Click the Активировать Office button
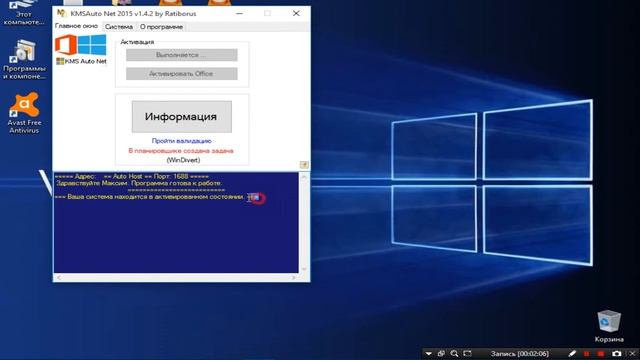The image size is (640, 360). [x=182, y=73]
